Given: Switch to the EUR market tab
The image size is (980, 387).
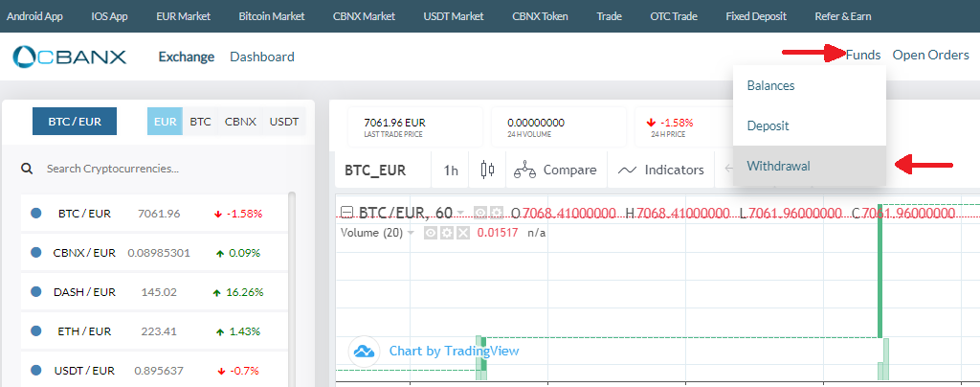Looking at the screenshot, I should point(165,122).
